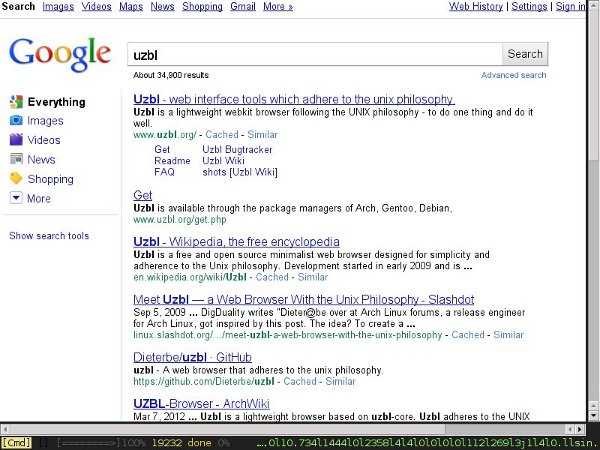Open Advanced search link
Image resolution: width=600 pixels, height=450 pixels.
(x=514, y=75)
